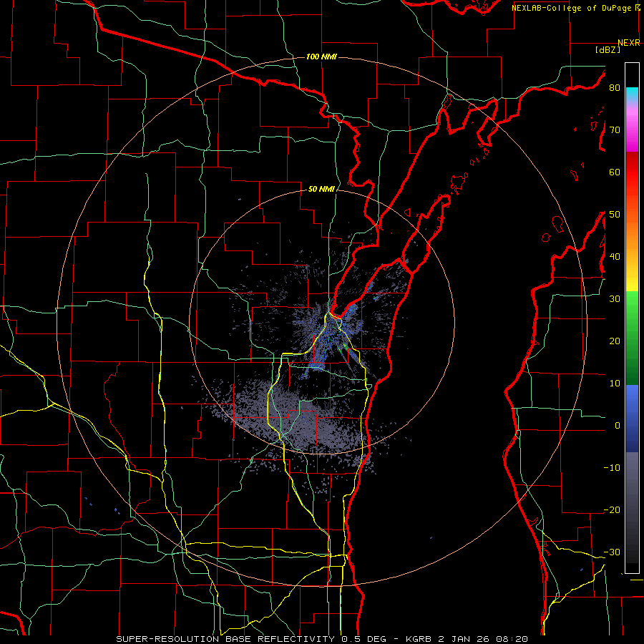Click the 20 value on the dBZ scale

pyautogui.click(x=615, y=341)
